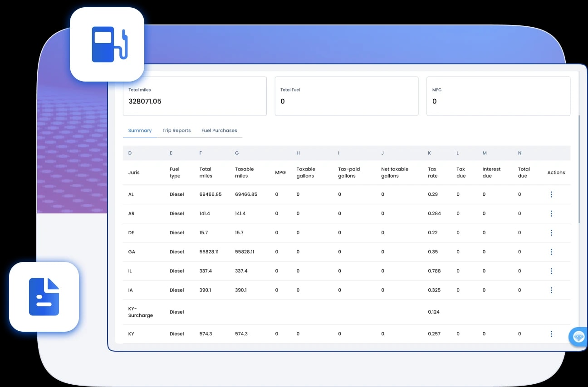Open three-dot menu for DE row
This screenshot has width=588, height=387.
click(x=551, y=232)
